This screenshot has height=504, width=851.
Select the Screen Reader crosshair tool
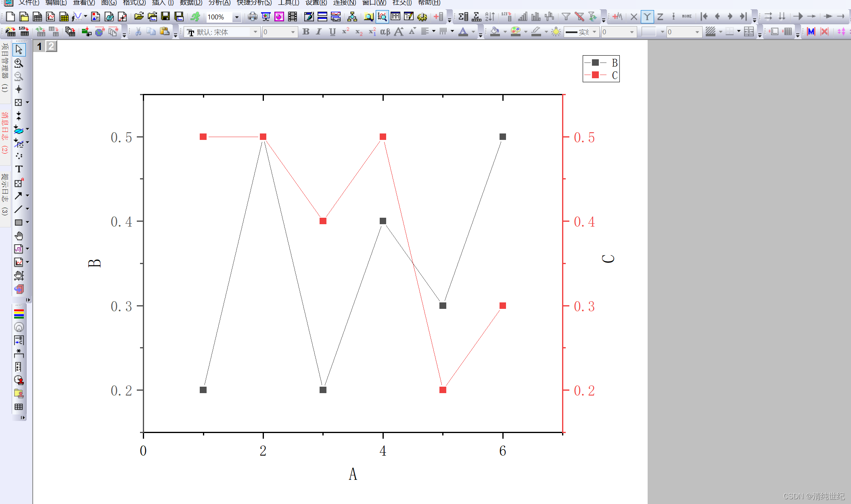[x=19, y=90]
